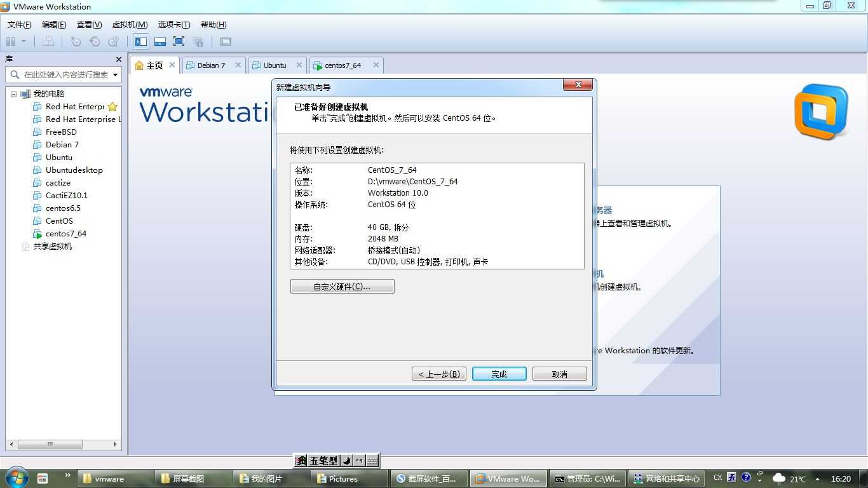Open 网络和共享中心 from the taskbar
The width and height of the screenshot is (868, 488).
666,478
